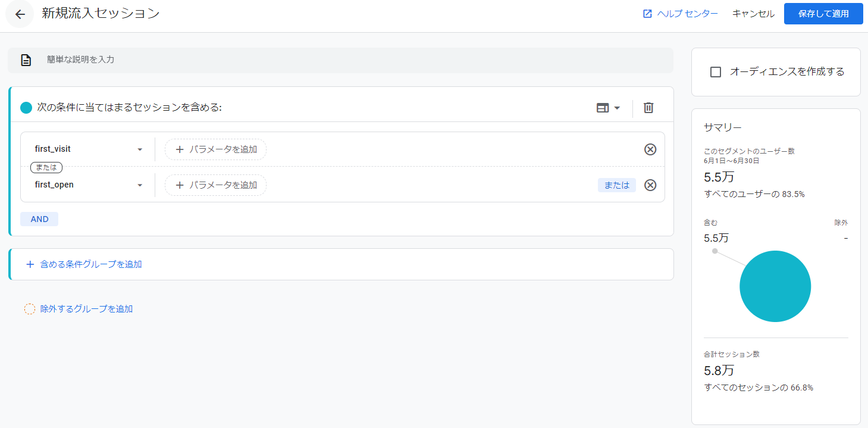Click the すべてのユーザーの 83.5% text
The image size is (868, 428).
point(754,194)
